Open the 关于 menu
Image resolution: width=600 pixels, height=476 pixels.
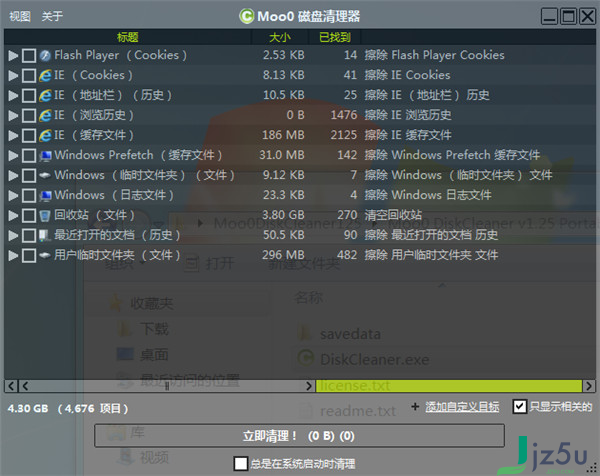click(52, 16)
